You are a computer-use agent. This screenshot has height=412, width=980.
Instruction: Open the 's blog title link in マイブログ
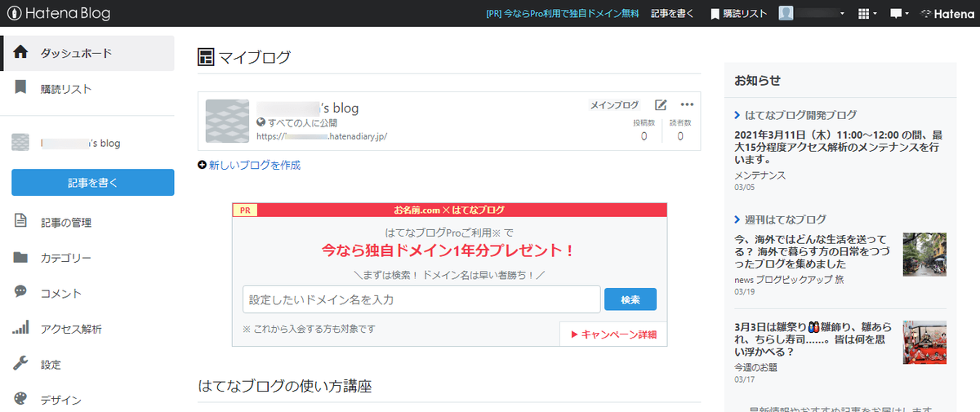pyautogui.click(x=308, y=108)
